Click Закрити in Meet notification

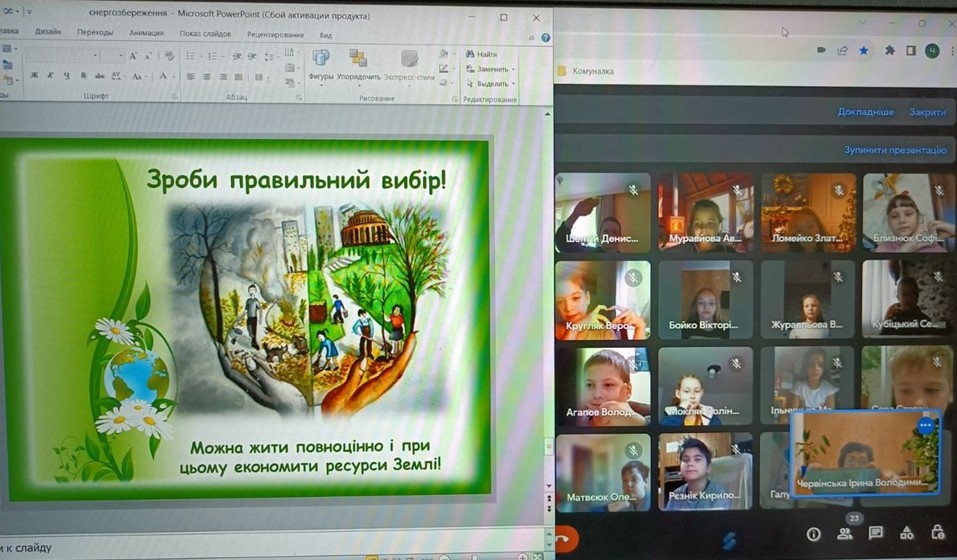[x=928, y=112]
